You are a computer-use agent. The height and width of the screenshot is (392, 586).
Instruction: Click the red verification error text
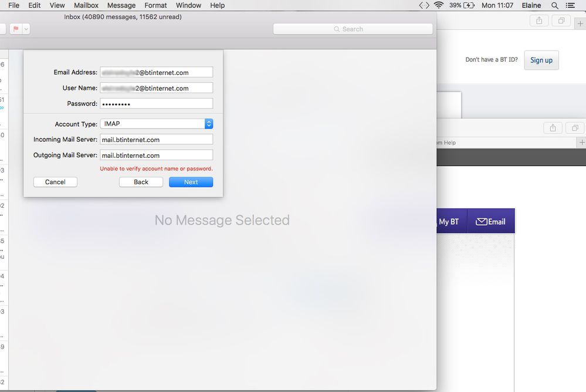pyautogui.click(x=156, y=168)
